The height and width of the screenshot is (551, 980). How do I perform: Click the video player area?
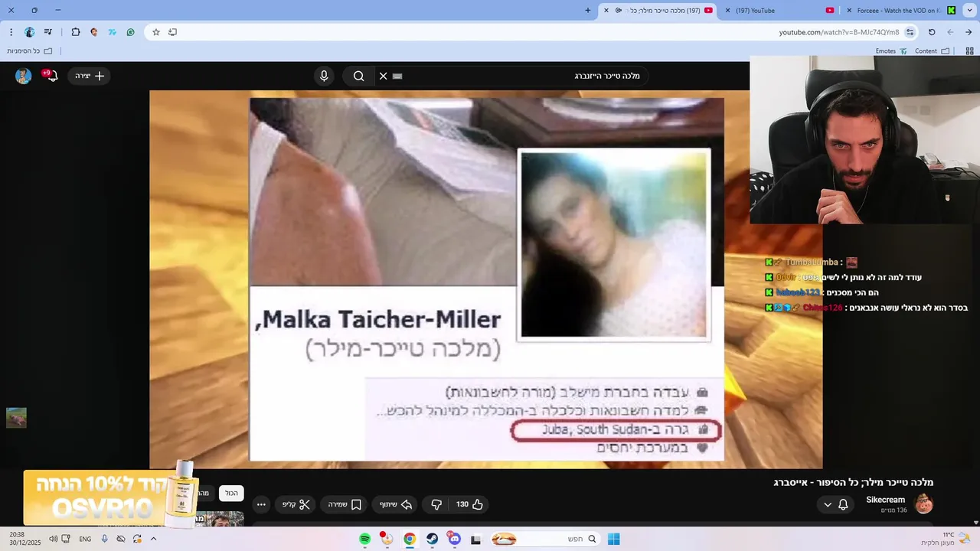pos(485,279)
